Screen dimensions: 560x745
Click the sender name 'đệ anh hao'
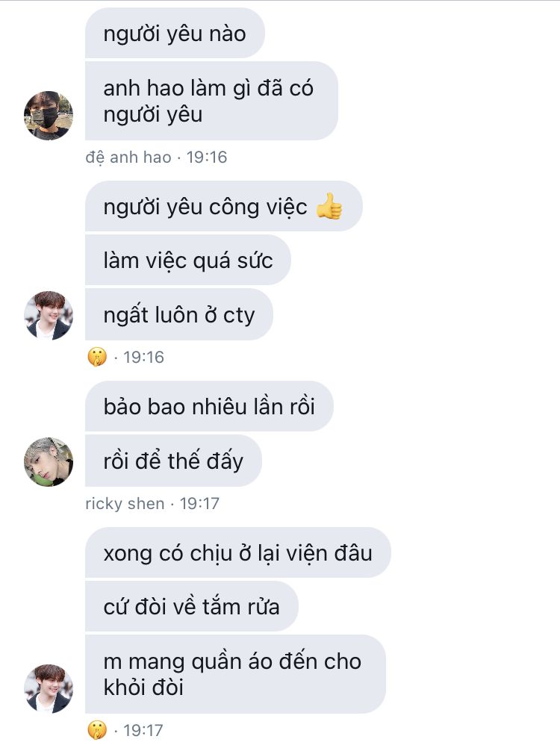coord(128,158)
